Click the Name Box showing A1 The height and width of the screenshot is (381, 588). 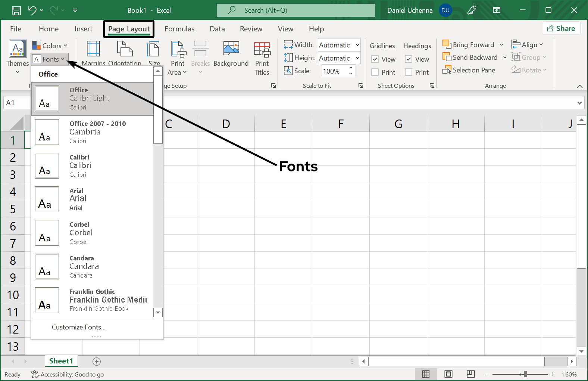tap(17, 103)
